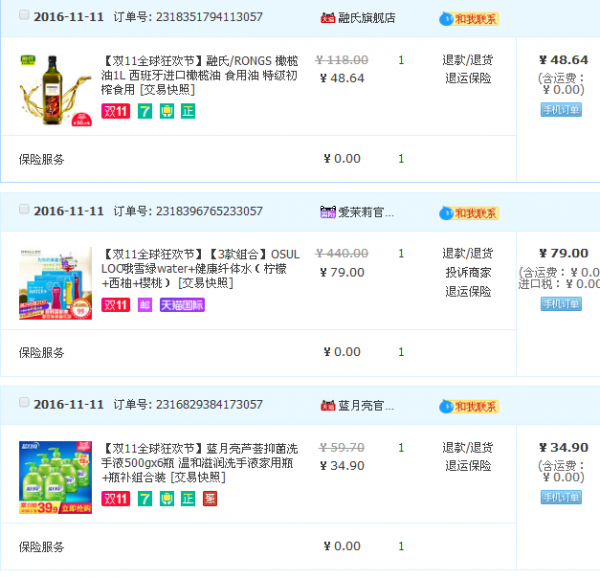
Task: Click purple 邮 badge under OSULLOC item
Action: point(145,305)
